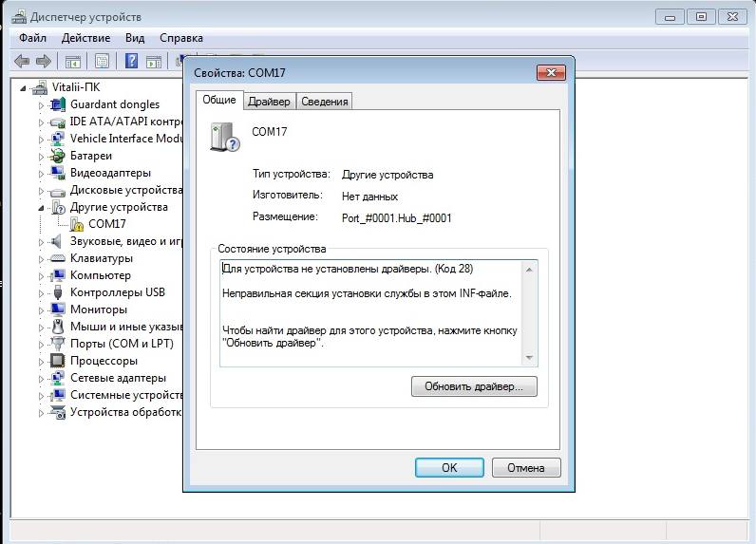The width and height of the screenshot is (756, 544).
Task: Click the show/hide console tree toolbar icon
Action: coord(72,62)
